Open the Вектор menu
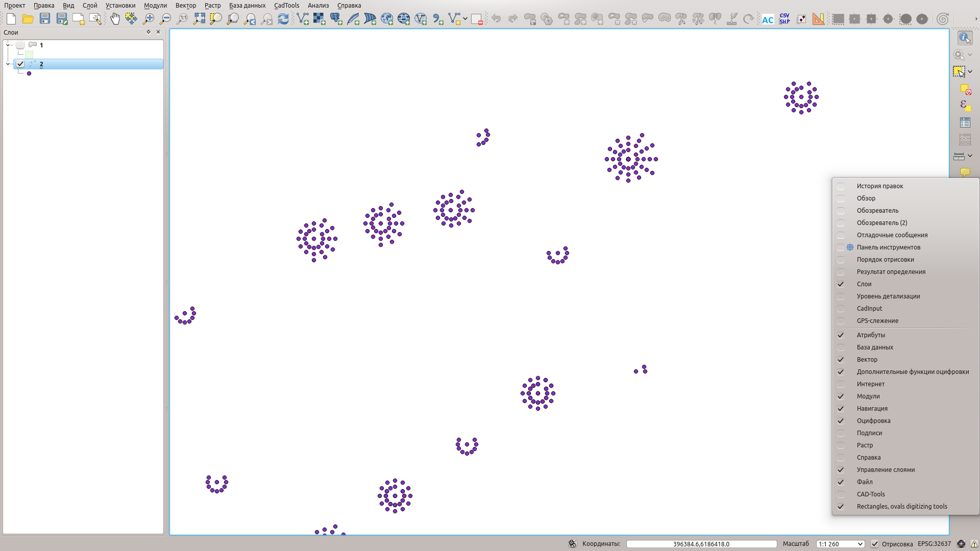Viewport: 980px width, 551px height. point(185,5)
